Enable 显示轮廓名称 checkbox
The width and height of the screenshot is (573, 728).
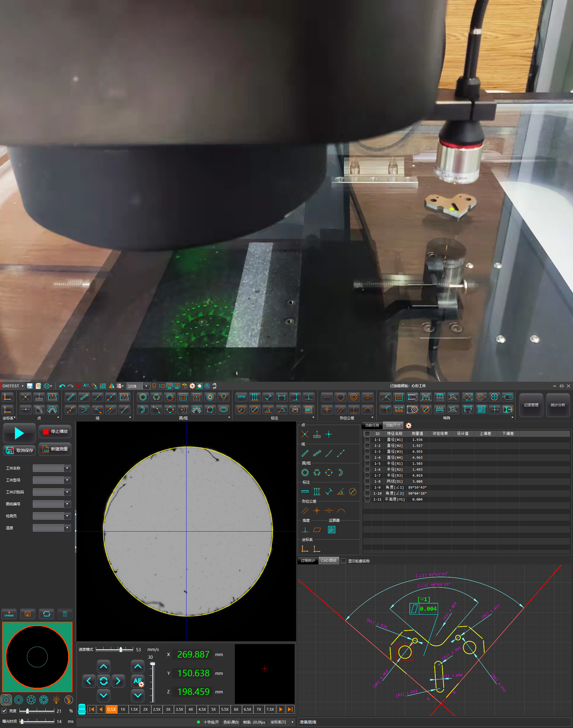(x=343, y=561)
